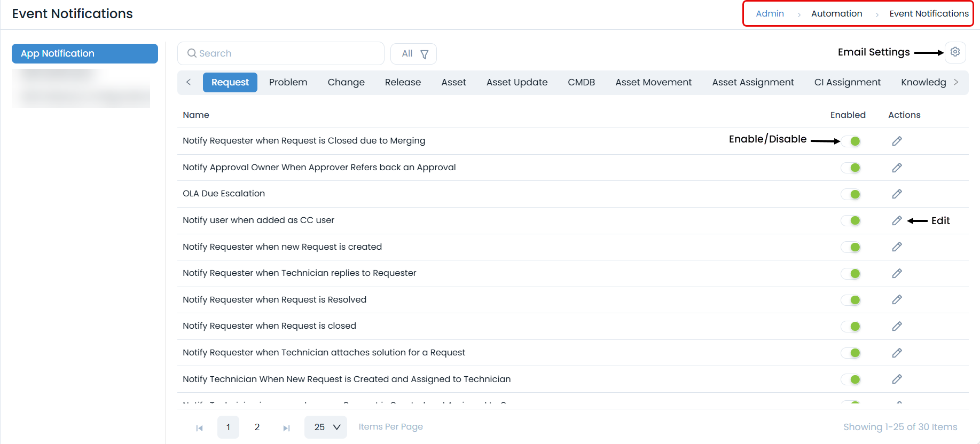Edit 'Request is Resolved' notification

[x=897, y=299]
